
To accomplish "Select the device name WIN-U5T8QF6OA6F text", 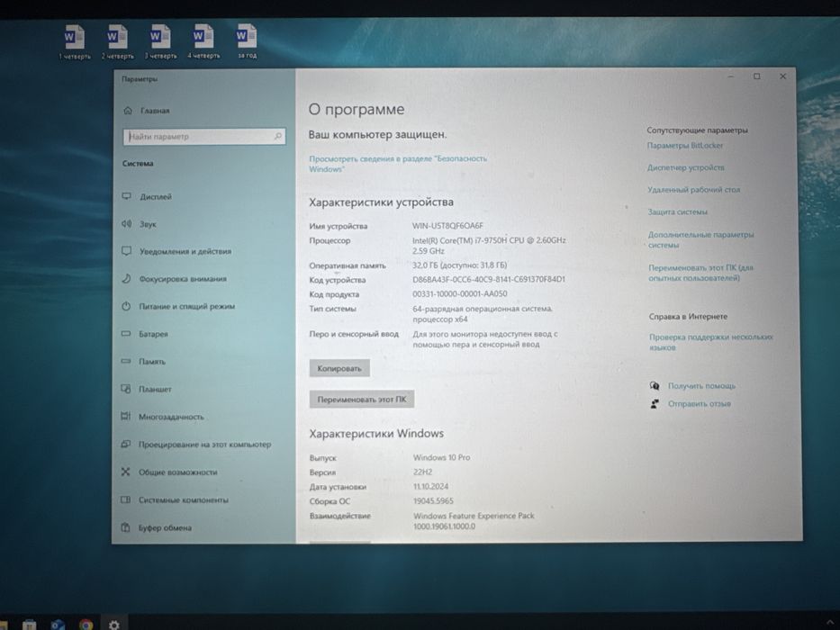I will (447, 226).
